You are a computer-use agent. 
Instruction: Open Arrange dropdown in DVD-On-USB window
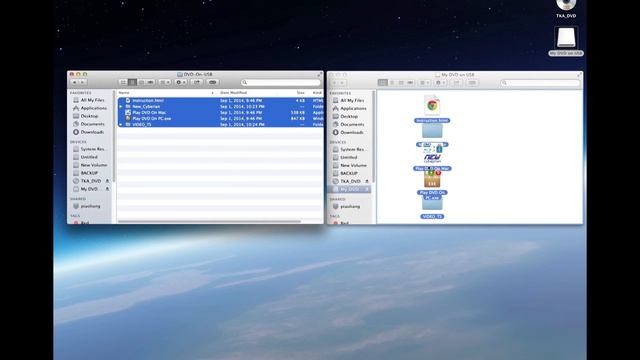(164, 82)
